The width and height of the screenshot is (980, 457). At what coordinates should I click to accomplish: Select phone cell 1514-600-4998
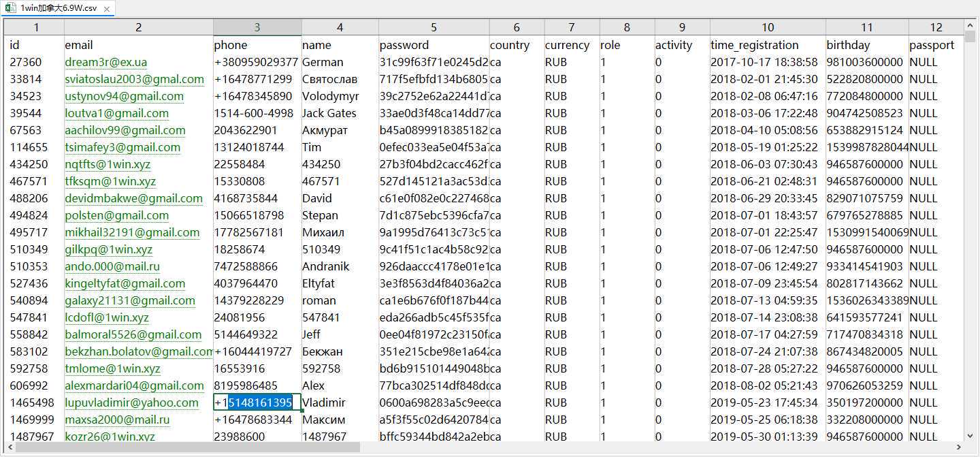coord(257,113)
